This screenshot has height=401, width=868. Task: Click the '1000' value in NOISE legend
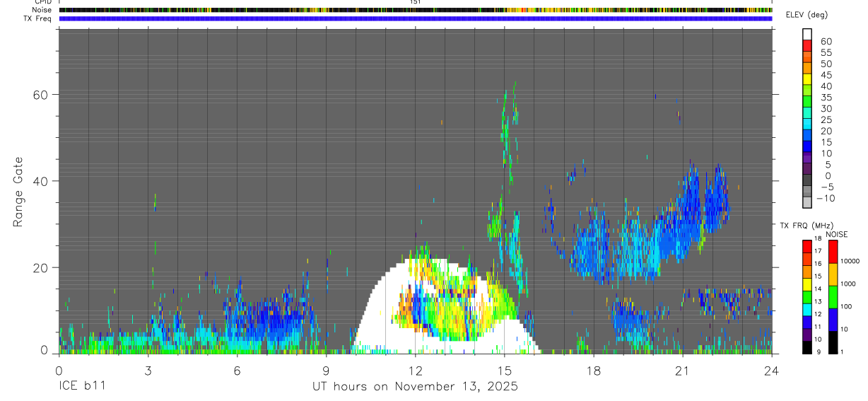(x=850, y=284)
